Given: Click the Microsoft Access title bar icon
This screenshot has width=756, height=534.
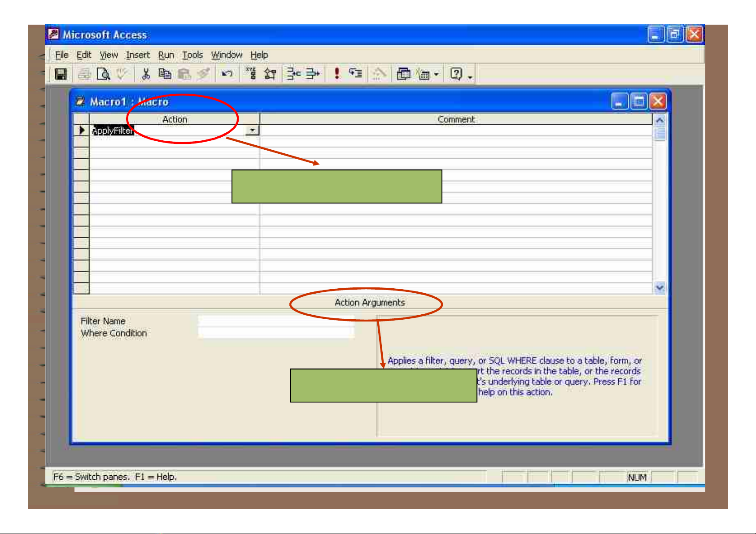Looking at the screenshot, I should (x=54, y=34).
